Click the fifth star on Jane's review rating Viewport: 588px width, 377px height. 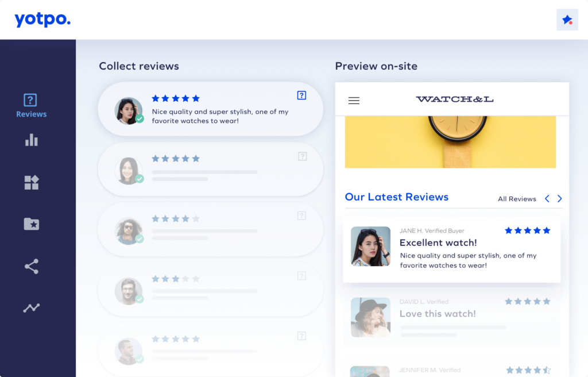(547, 230)
